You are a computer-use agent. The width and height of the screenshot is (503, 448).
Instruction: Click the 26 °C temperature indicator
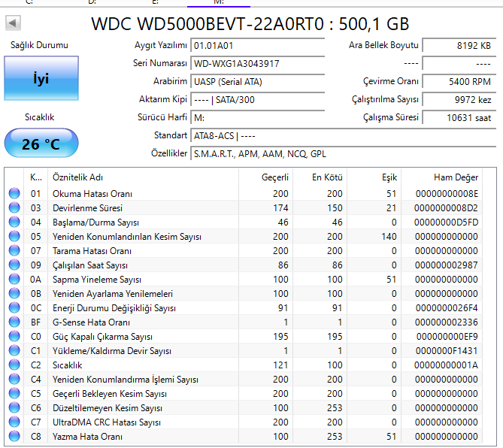pyautogui.click(x=41, y=144)
